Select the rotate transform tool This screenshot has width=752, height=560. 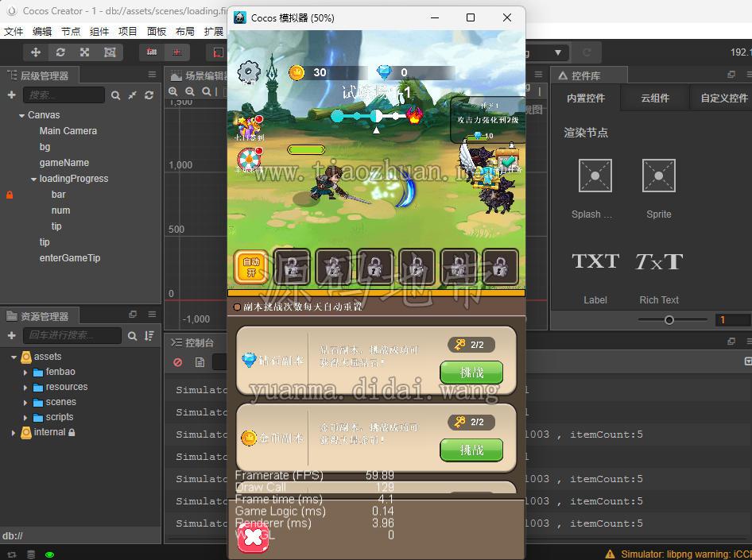point(60,52)
